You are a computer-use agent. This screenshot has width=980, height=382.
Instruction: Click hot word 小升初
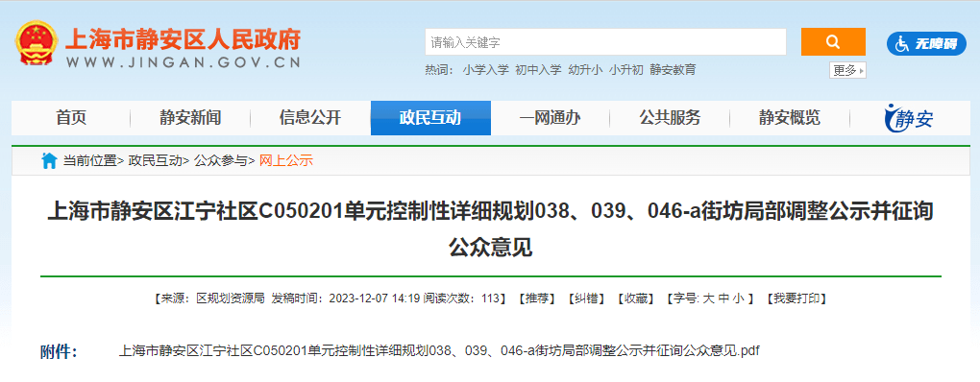point(626,70)
